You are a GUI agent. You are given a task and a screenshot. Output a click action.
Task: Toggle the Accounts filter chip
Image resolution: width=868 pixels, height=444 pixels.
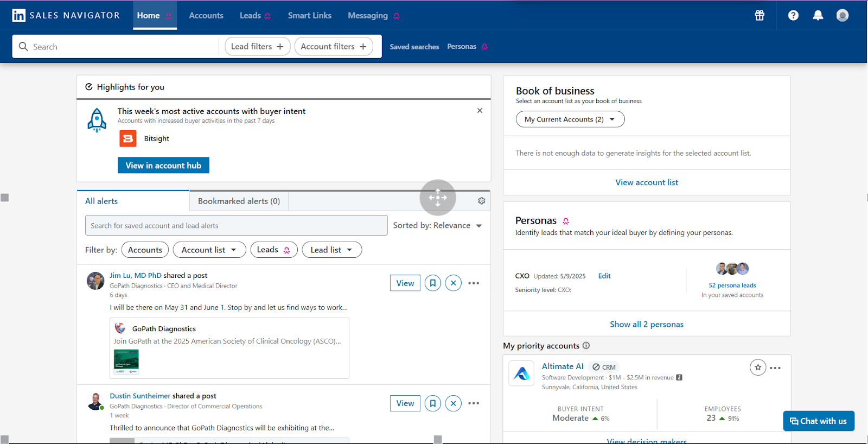point(145,250)
